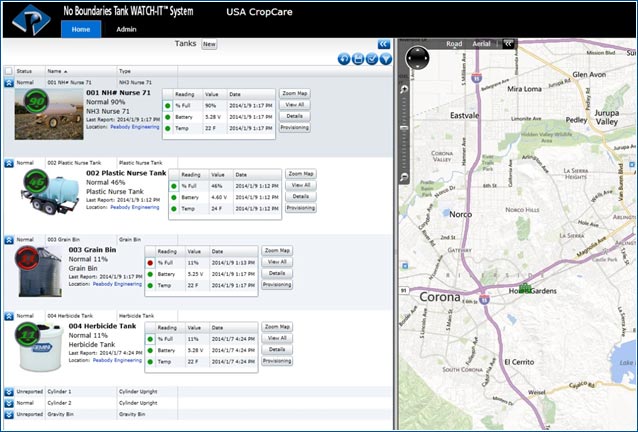The image size is (638, 432).
Task: Click green % Full status dot for NH3 Nurse 71
Action: tap(168, 106)
